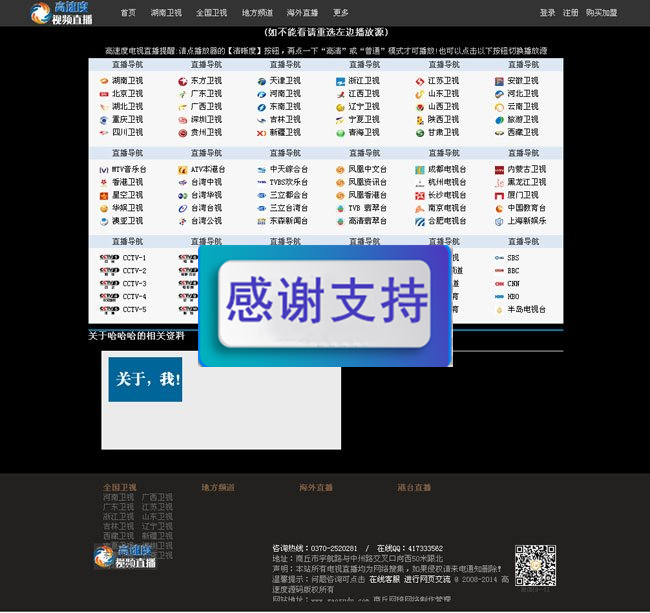The image size is (650, 613).
Task: Click the 安徽卫视 channel icon
Action: (x=499, y=81)
